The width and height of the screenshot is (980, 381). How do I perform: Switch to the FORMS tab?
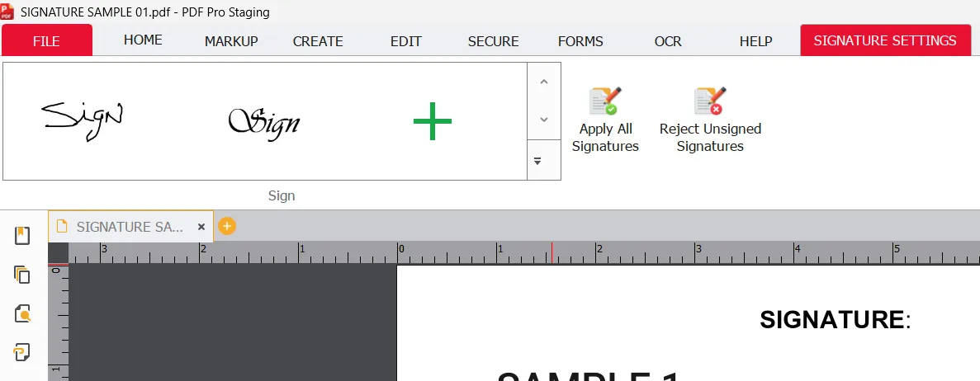[580, 41]
